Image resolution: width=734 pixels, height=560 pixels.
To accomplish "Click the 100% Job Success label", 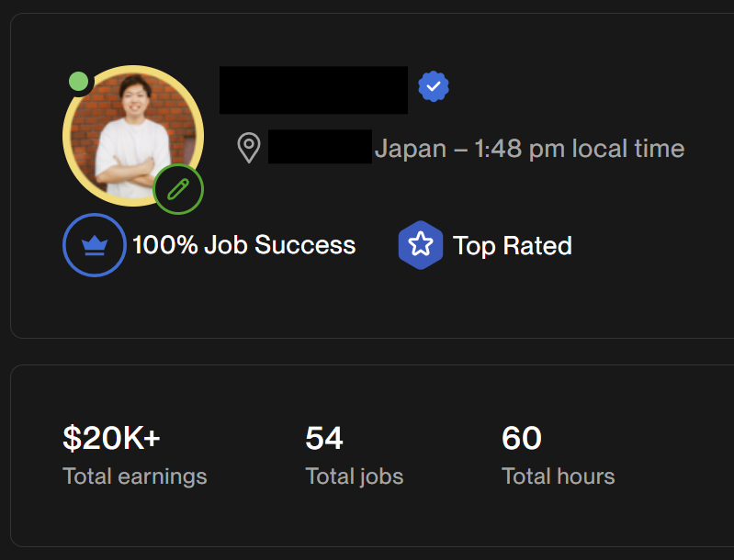I will pos(243,245).
